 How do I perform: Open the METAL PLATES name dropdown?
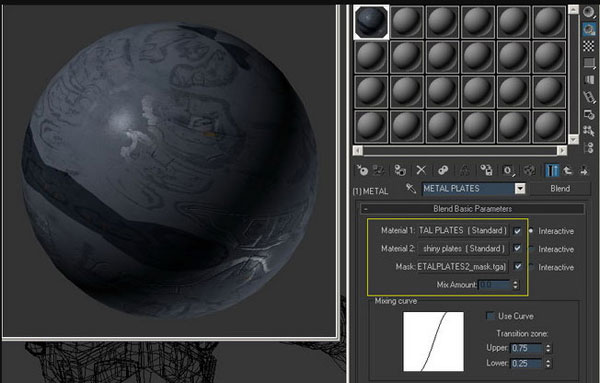(x=520, y=189)
